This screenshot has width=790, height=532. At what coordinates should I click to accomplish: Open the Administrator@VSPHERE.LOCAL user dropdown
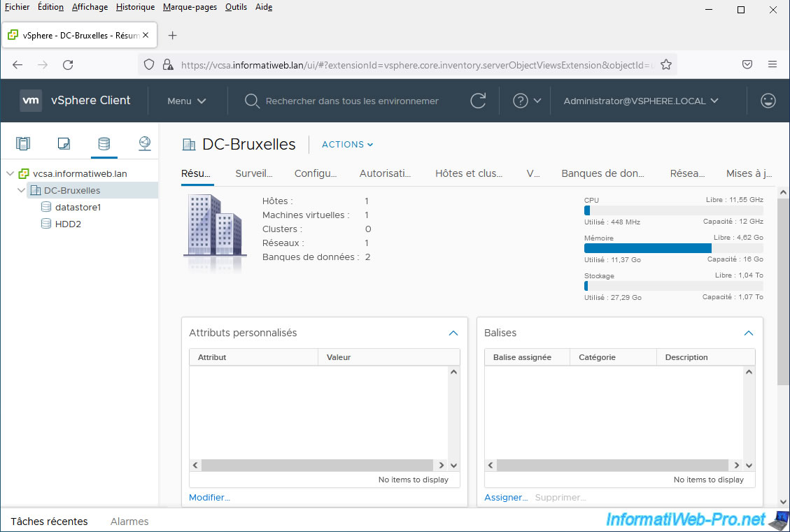640,101
